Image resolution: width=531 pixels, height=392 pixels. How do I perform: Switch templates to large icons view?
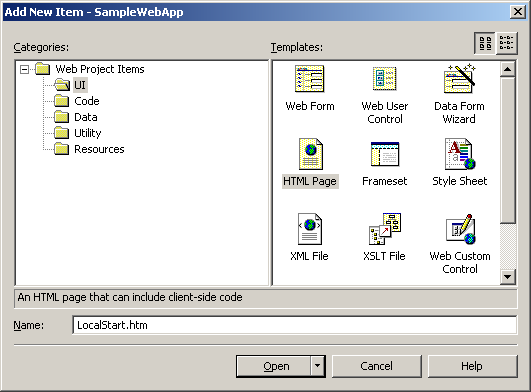[x=485, y=43]
